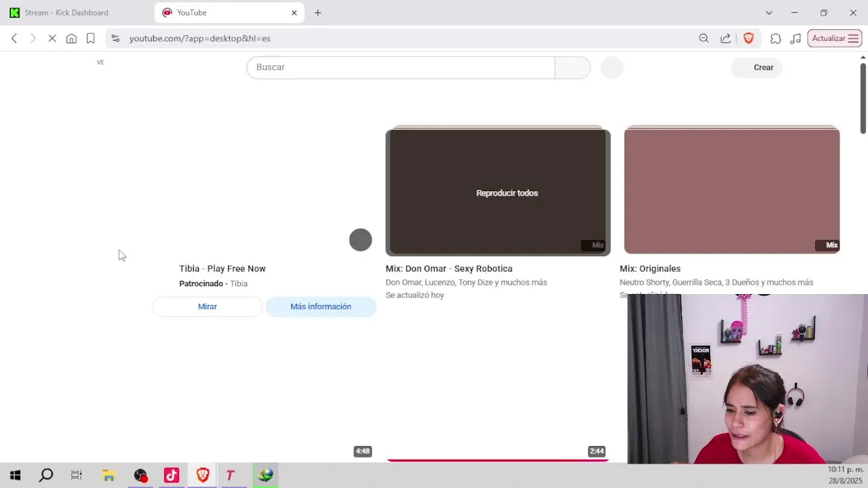View site information in address bar
868x488 pixels.
[x=115, y=39]
